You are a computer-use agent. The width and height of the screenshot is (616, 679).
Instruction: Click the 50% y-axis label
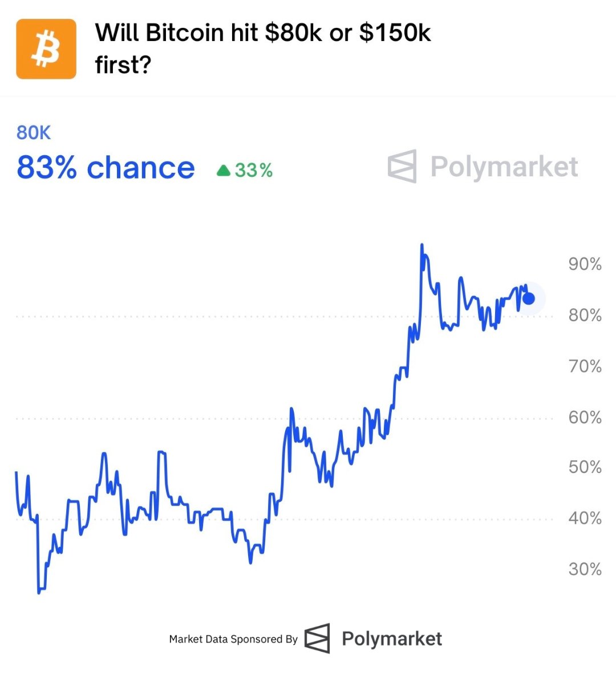[585, 467]
